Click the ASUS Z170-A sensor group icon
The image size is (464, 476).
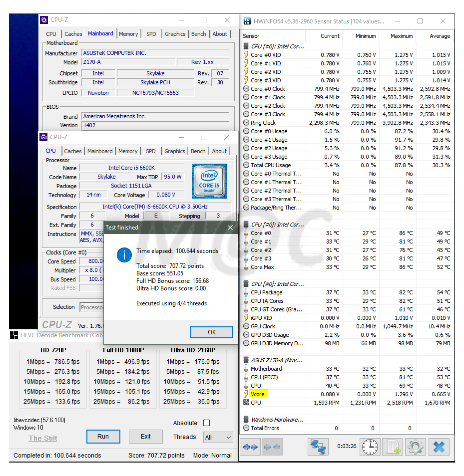pos(246,360)
